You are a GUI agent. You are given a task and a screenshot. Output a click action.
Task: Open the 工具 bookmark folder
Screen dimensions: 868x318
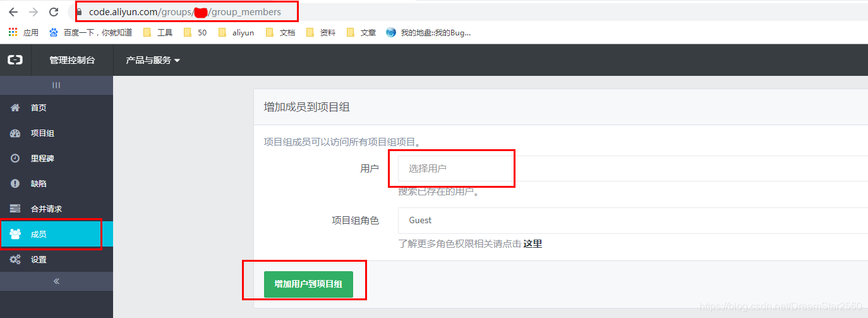158,32
